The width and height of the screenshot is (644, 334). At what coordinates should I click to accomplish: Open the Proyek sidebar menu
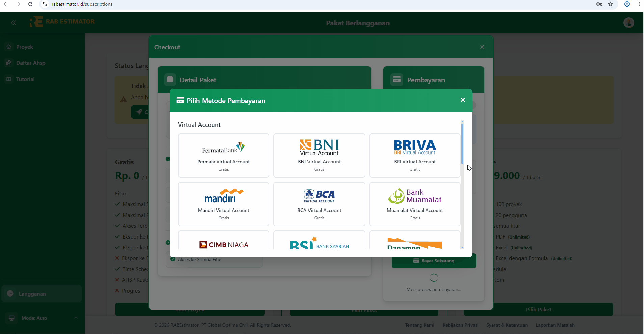click(x=24, y=47)
